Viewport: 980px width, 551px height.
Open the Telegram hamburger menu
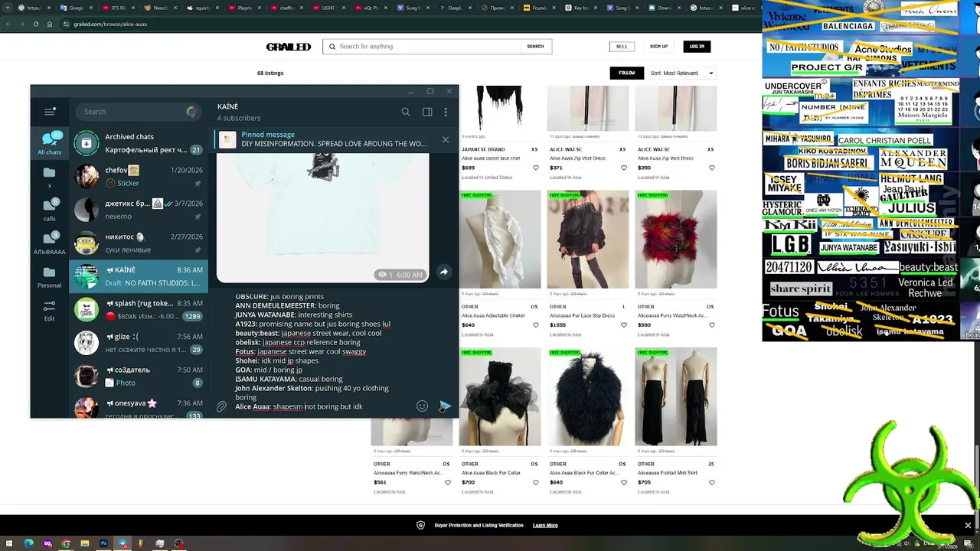(50, 112)
